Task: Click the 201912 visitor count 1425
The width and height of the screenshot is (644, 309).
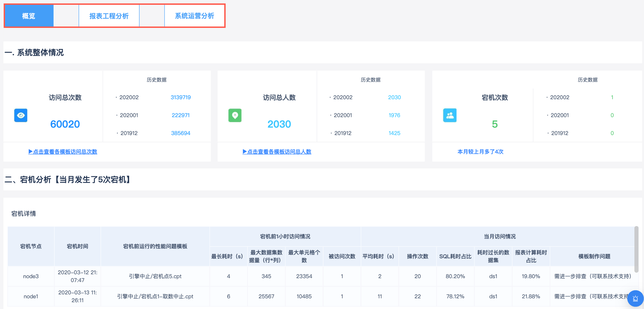Action: point(394,133)
